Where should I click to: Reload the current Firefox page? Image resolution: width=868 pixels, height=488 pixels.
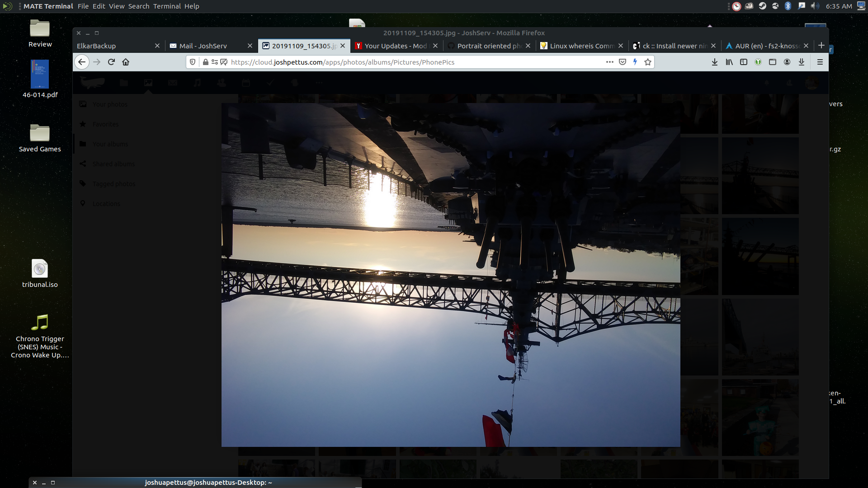[x=111, y=62]
